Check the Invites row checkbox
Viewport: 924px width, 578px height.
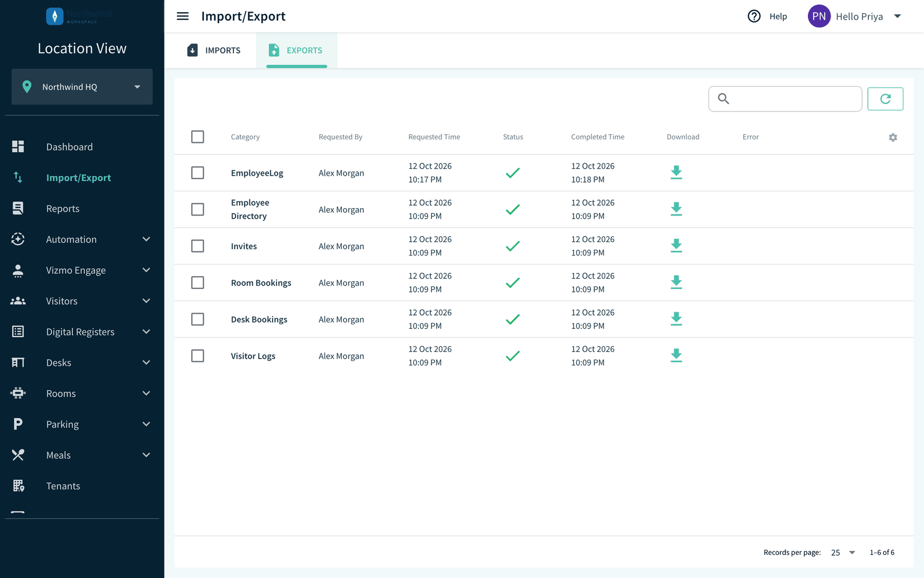(198, 246)
